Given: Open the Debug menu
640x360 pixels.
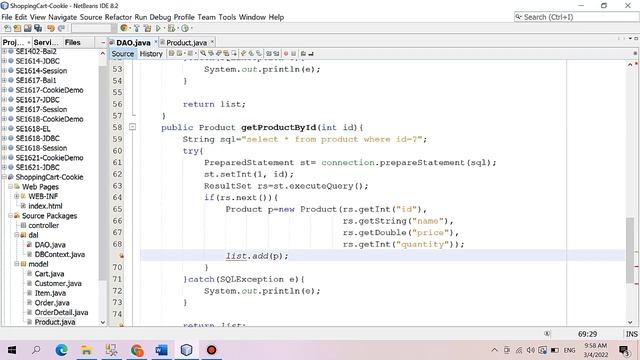Looking at the screenshot, I should tap(160, 17).
